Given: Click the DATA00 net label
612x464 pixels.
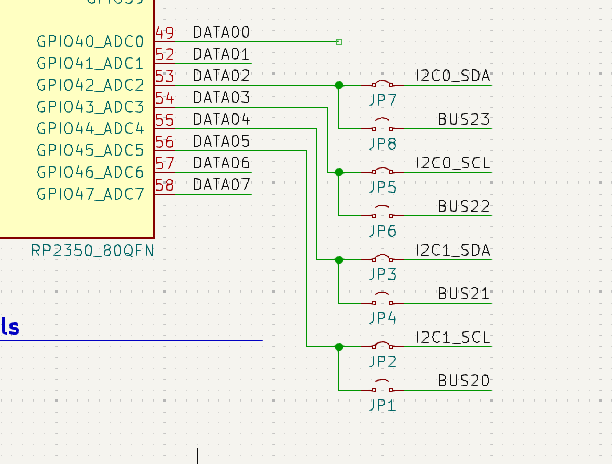Looking at the screenshot, I should coord(221,33).
